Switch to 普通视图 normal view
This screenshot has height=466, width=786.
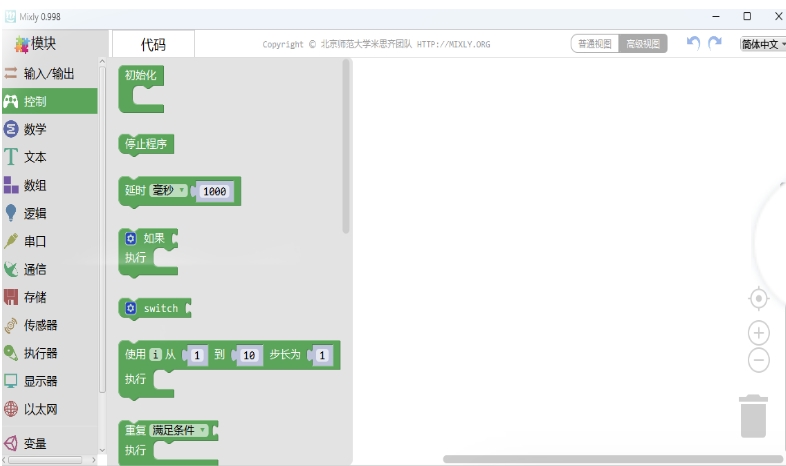595,44
